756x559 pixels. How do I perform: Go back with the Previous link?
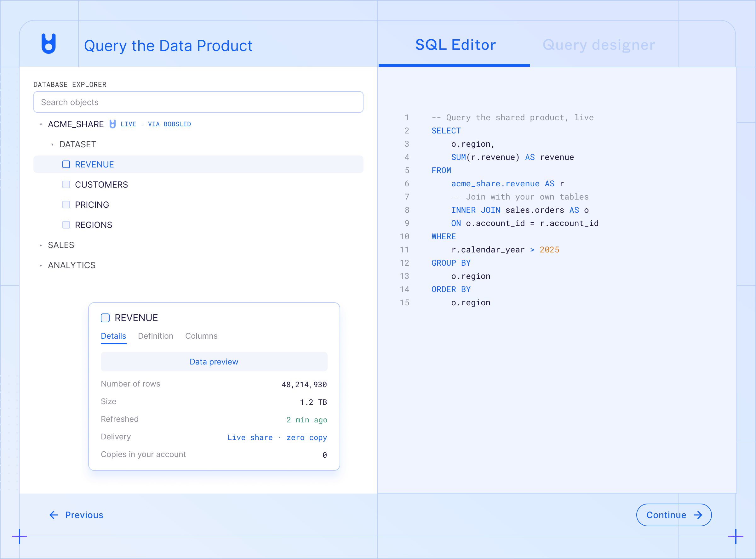pyautogui.click(x=76, y=515)
